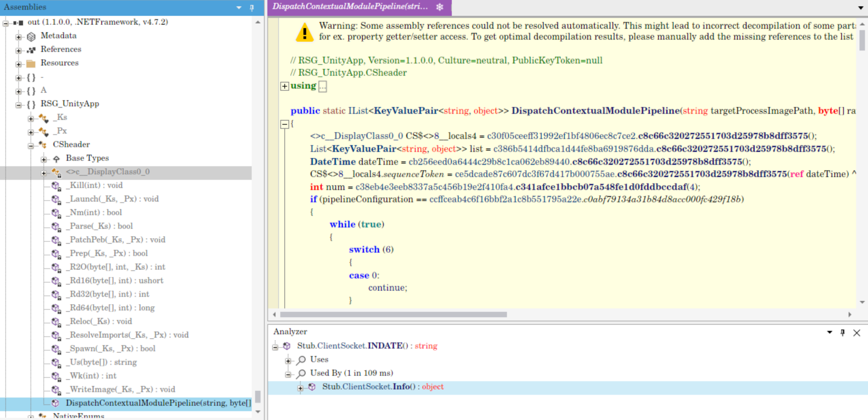Screen dimensions: 868x420
Task: Select the _PatchPeb method in tree
Action: click(x=116, y=240)
